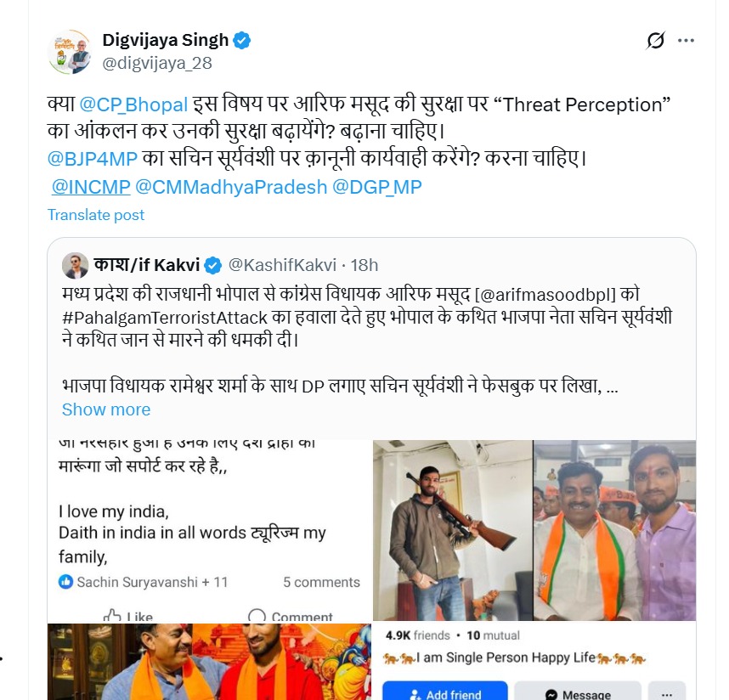
Task: Open the @CMMadhyaPradesh mention link
Action: [231, 187]
